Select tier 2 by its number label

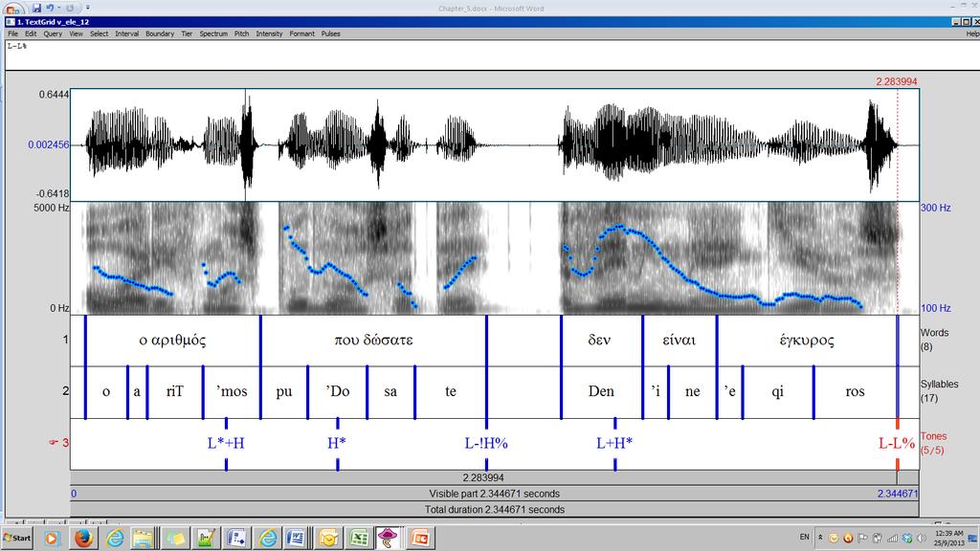pos(65,391)
